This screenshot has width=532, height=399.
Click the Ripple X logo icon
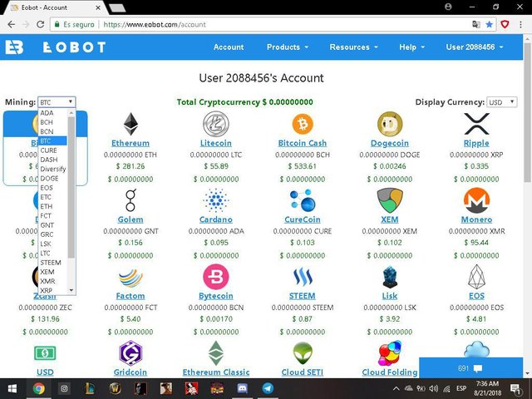click(x=476, y=124)
